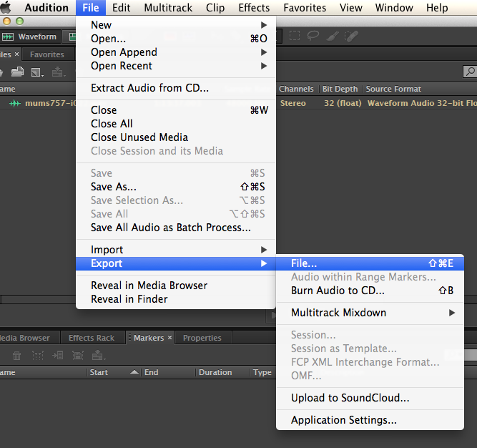Click the new file icon in Files panel
The width and height of the screenshot is (477, 448).
pyautogui.click(x=37, y=72)
